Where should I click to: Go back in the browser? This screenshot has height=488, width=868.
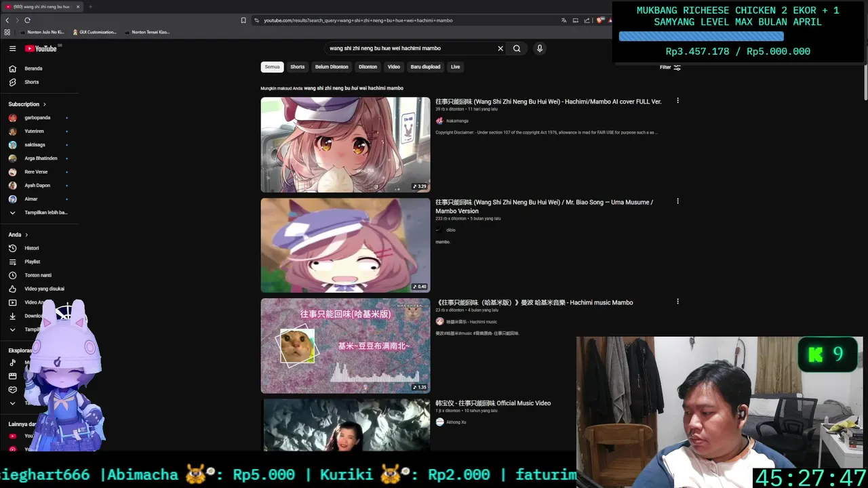[7, 20]
